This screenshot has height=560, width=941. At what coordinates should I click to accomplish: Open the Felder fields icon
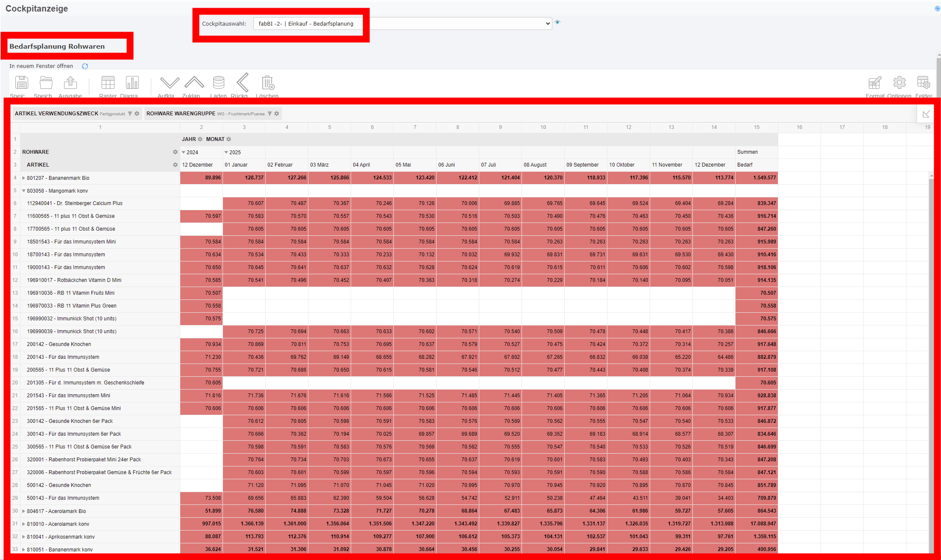[x=923, y=83]
